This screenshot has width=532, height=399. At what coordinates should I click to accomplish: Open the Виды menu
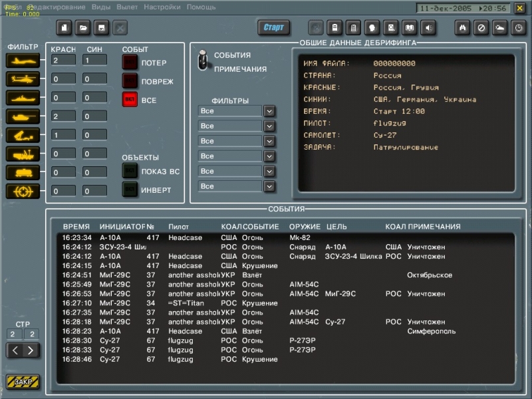[x=101, y=7]
